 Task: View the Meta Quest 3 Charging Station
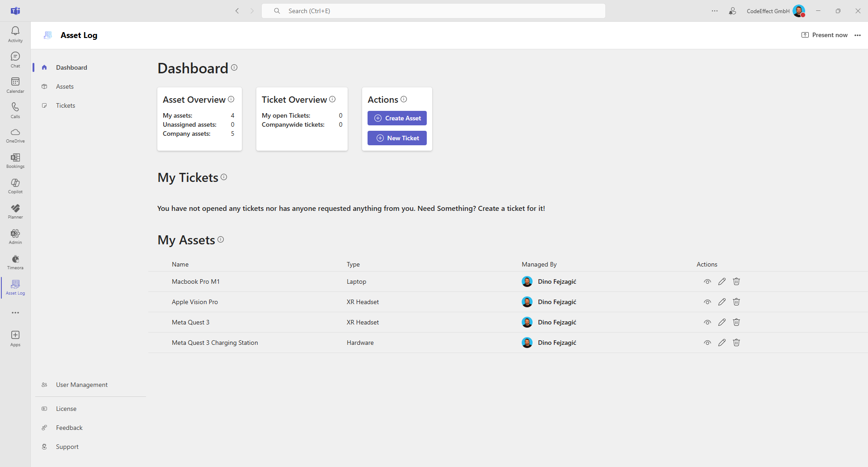tap(708, 343)
